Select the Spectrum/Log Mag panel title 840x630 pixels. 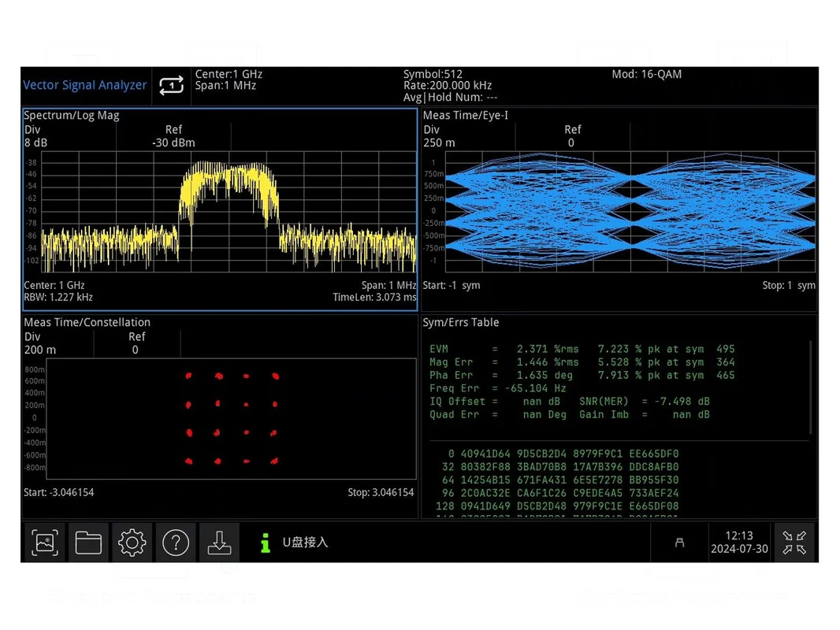coord(71,115)
